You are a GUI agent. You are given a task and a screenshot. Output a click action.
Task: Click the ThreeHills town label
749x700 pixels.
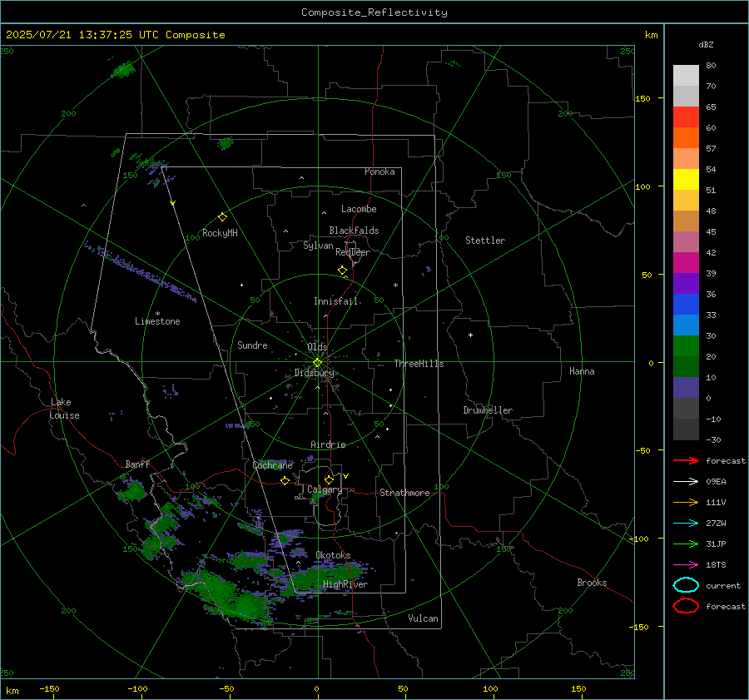point(419,364)
